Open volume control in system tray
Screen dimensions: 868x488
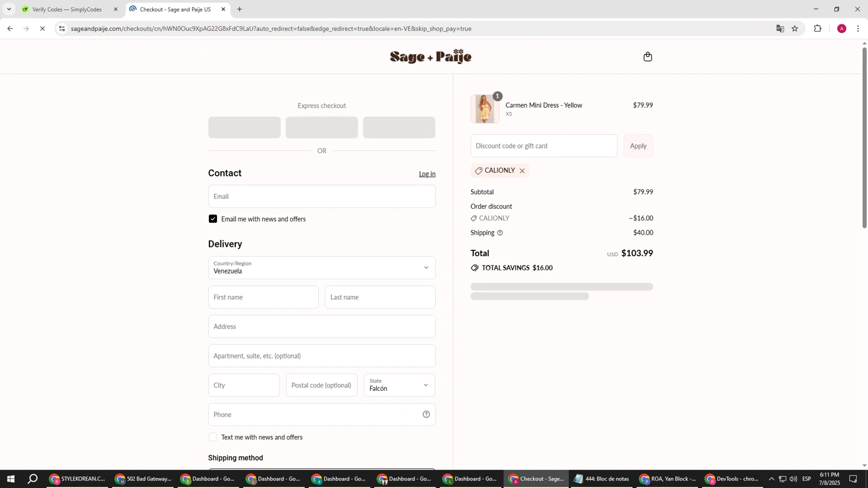(793, 479)
